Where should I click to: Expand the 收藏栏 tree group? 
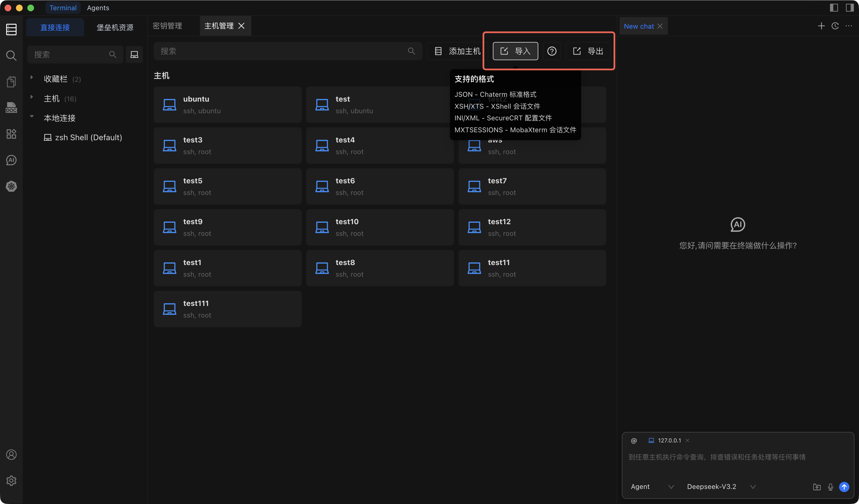pos(32,78)
